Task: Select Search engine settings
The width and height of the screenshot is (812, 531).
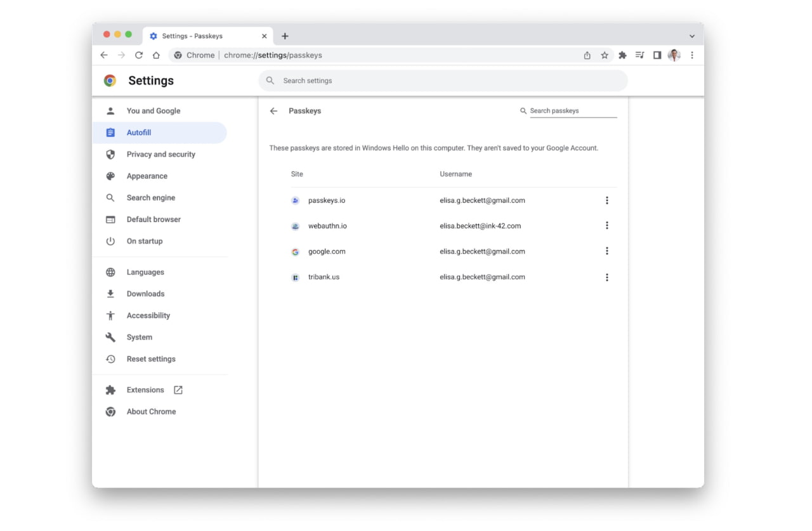Action: point(151,197)
